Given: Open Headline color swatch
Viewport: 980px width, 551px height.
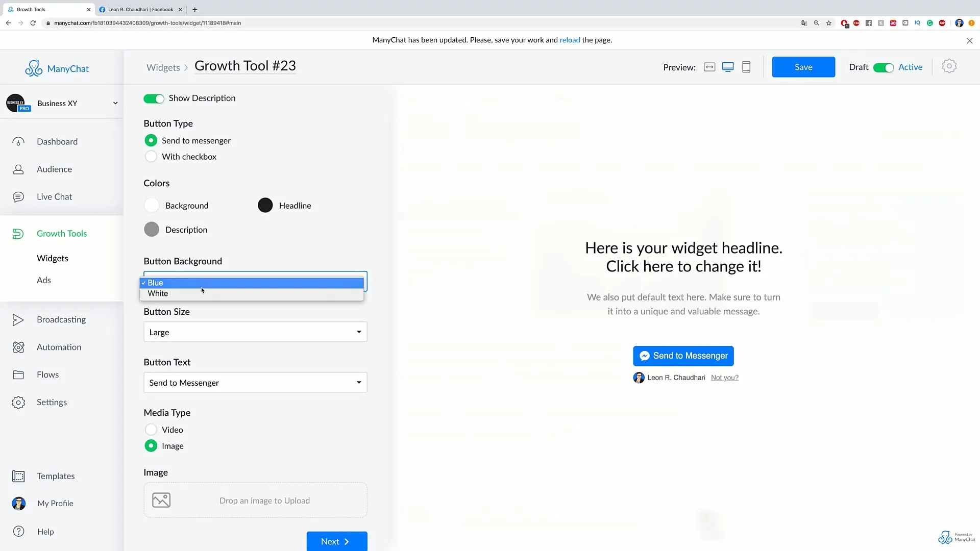Looking at the screenshot, I should (x=265, y=205).
